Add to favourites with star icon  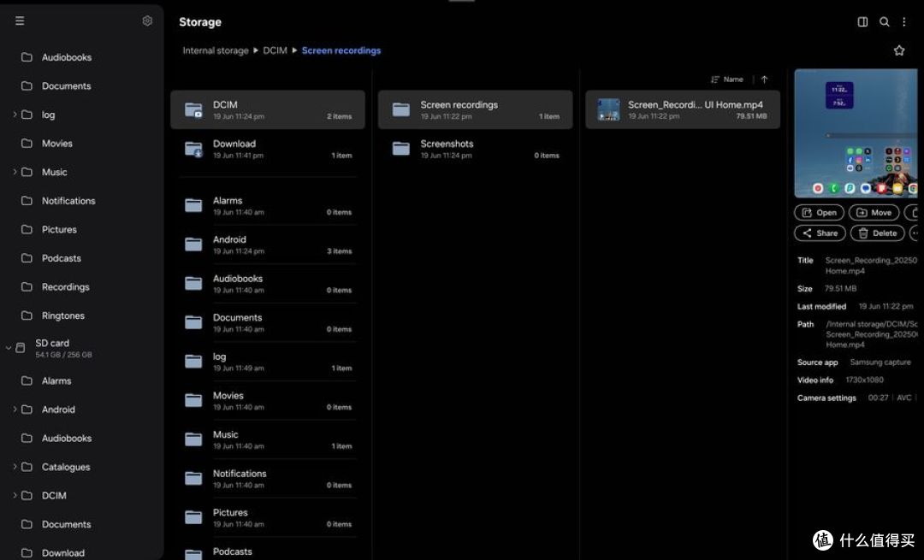coord(899,50)
